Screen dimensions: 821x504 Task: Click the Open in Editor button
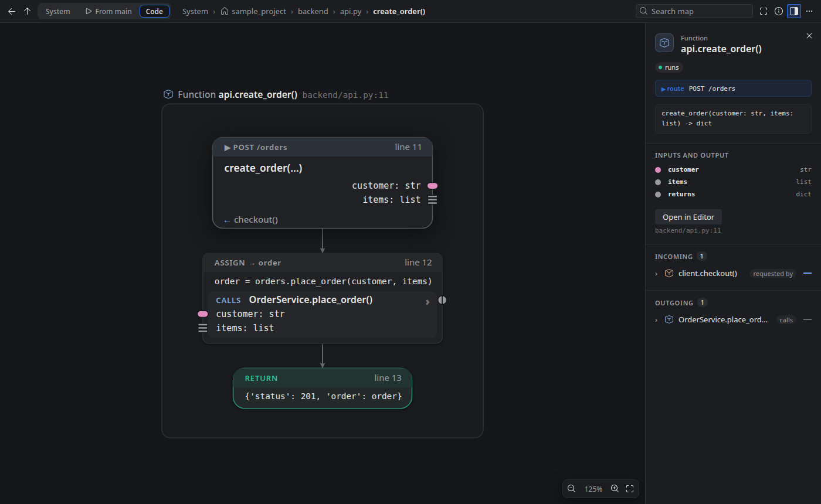click(688, 217)
